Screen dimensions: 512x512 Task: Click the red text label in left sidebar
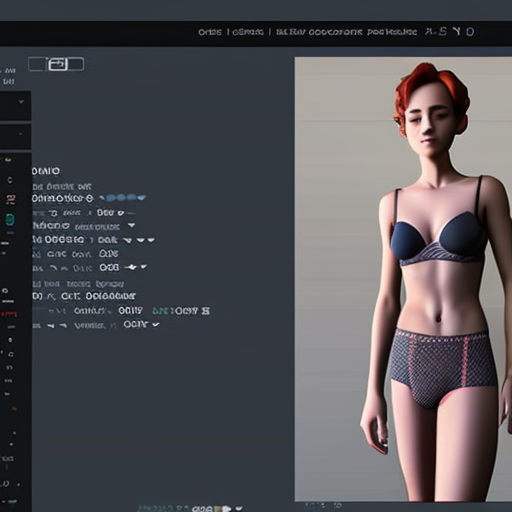pos(9,313)
